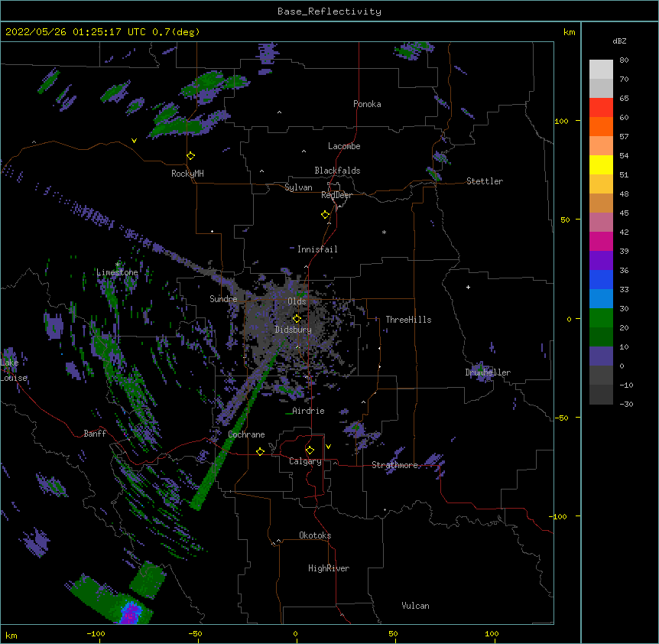Click the Calgary label
Viewport: 659px width, 644px height.
point(305,461)
